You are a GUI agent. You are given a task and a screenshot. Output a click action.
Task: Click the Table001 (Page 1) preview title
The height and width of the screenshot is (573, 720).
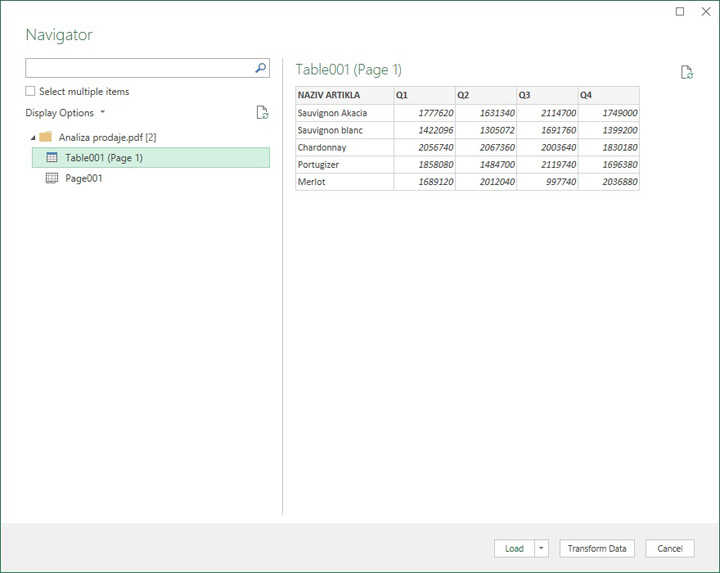click(349, 70)
